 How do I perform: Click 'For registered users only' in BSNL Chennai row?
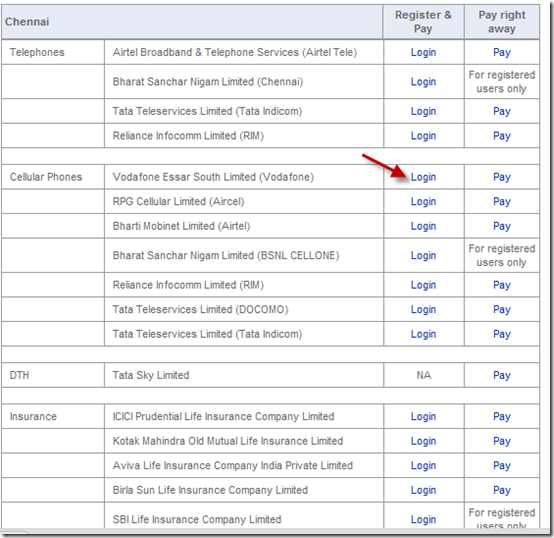pyautogui.click(x=502, y=82)
